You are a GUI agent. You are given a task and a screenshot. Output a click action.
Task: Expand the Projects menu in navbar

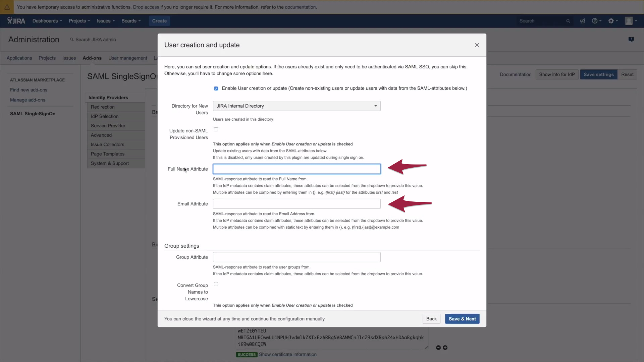coord(79,21)
